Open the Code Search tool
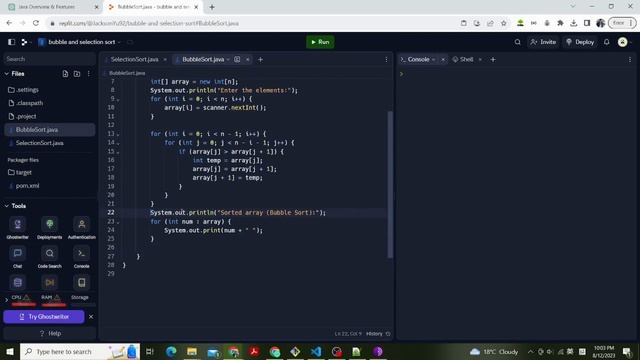The width and height of the screenshot is (640, 360). (x=49, y=257)
